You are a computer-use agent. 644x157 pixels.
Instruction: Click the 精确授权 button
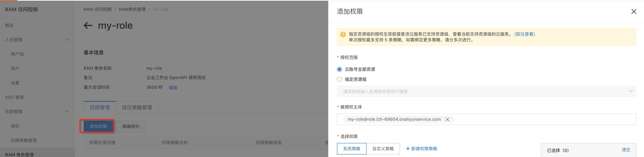(x=131, y=126)
